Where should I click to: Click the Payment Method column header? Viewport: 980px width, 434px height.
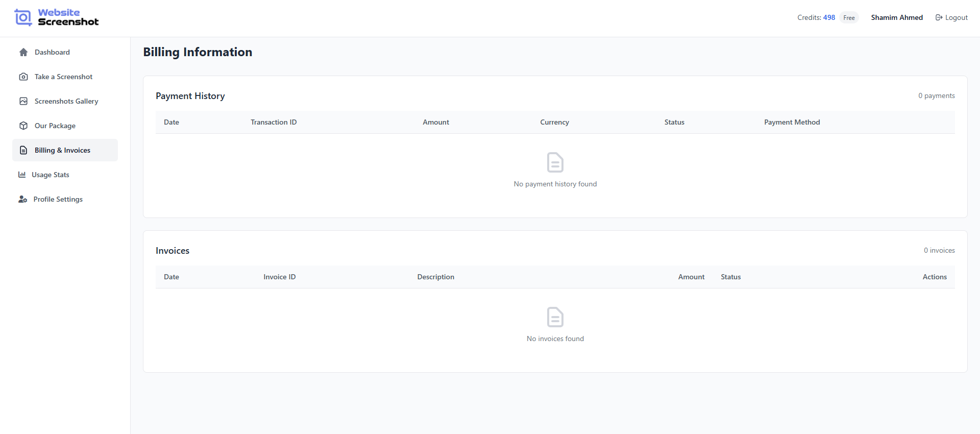[792, 122]
